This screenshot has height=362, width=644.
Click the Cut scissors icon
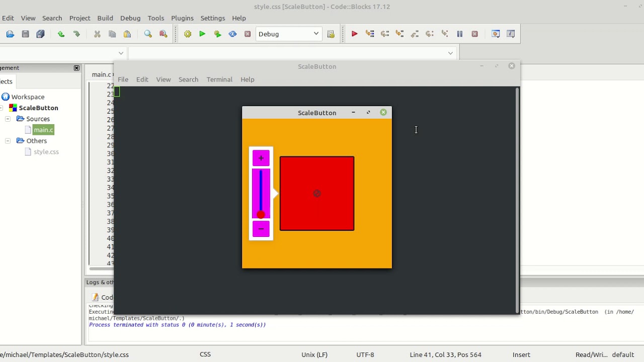pos(97,34)
